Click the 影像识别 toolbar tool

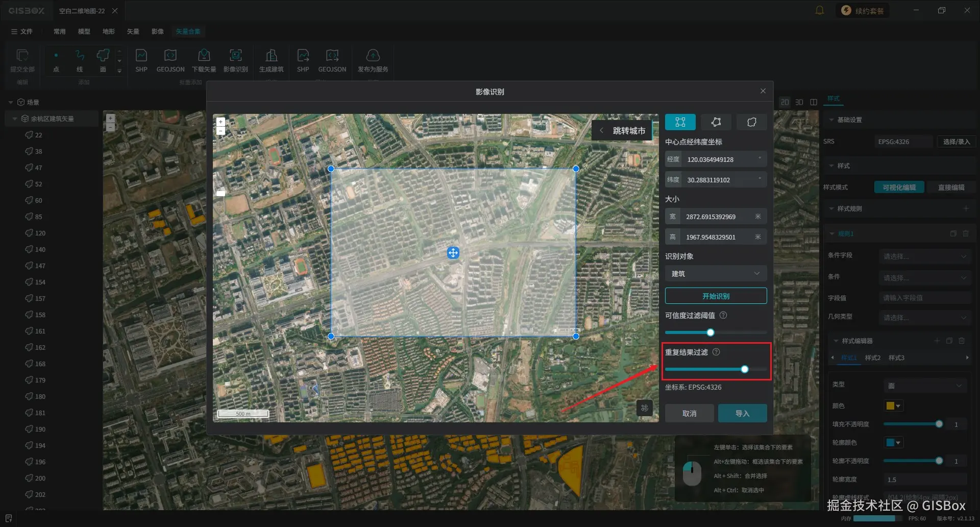coord(236,61)
